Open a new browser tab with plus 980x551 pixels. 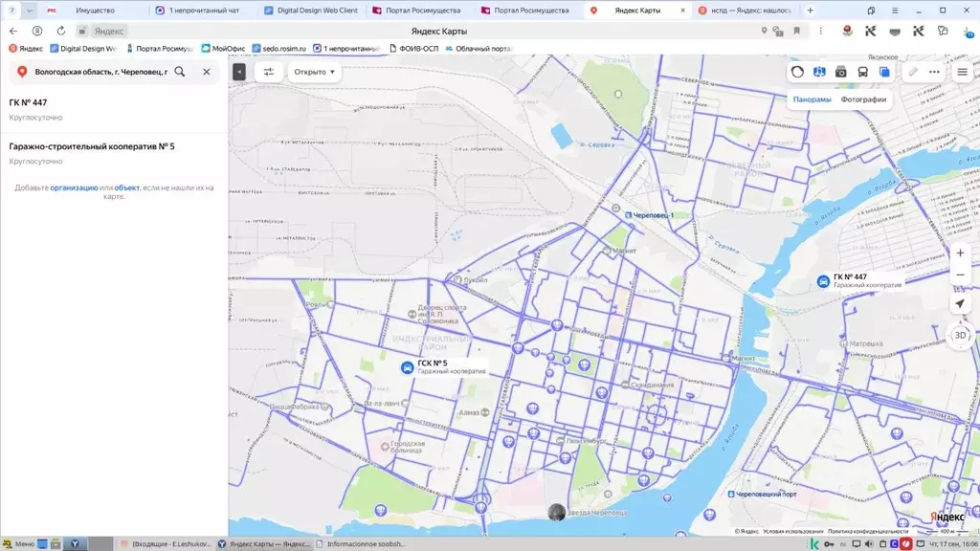pos(810,10)
